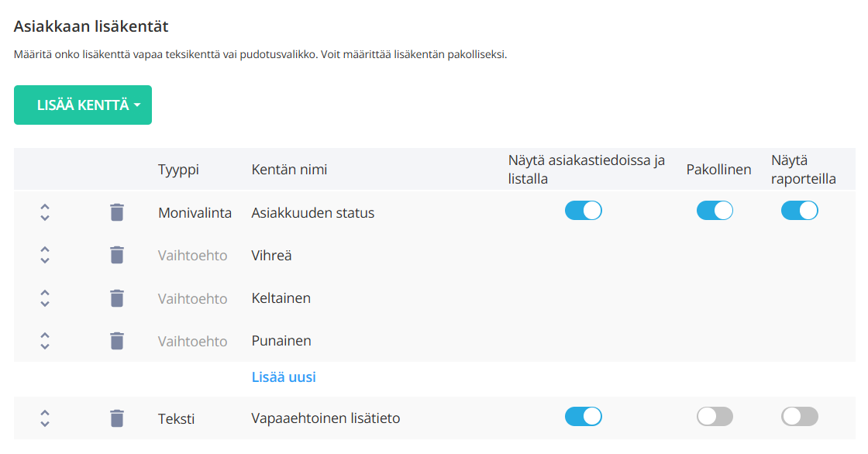
Task: Click reorder arrows for Vapaaehtoinen lisätieto
Action: (x=45, y=418)
